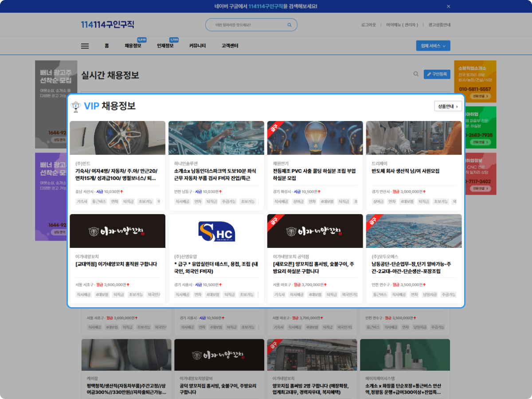Open job title starting with 기숙사/ 여자4명

tap(117, 175)
